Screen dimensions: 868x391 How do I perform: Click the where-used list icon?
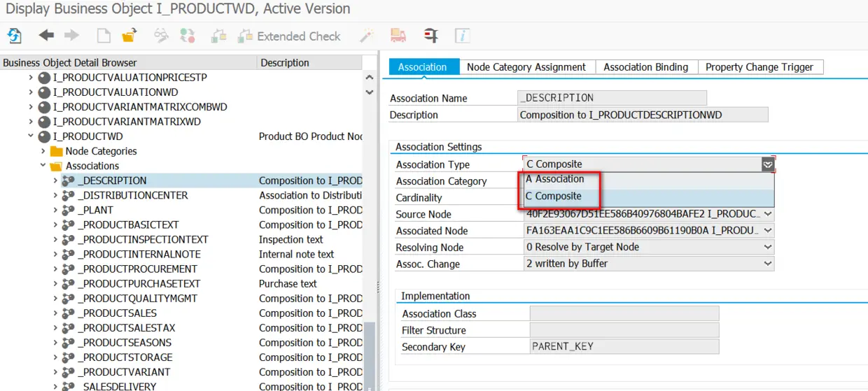(431, 36)
